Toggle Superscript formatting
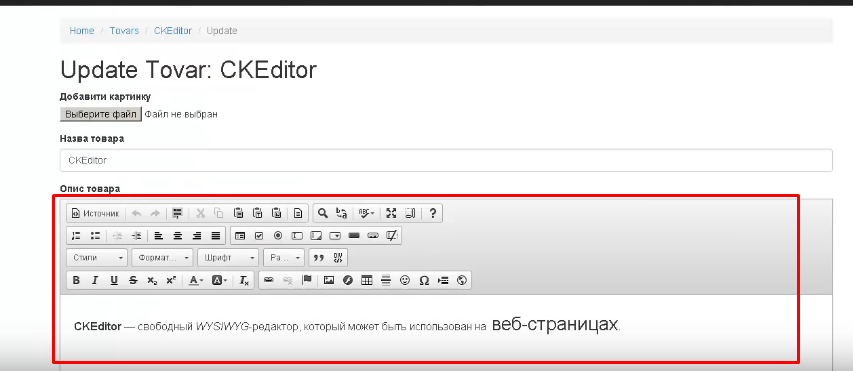 coord(171,280)
